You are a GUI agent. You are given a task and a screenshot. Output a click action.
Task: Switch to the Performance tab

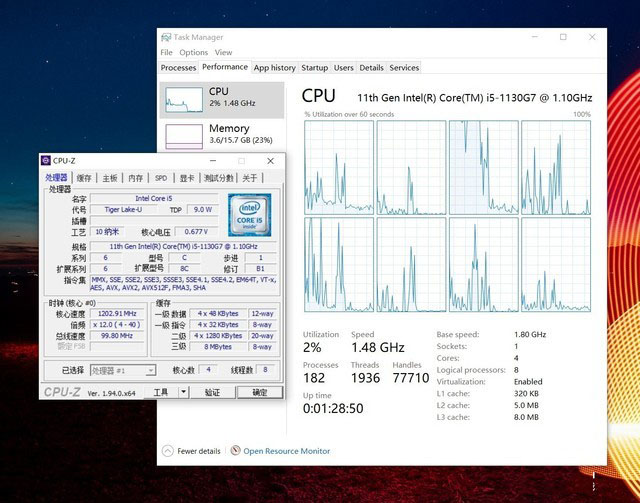tap(225, 67)
